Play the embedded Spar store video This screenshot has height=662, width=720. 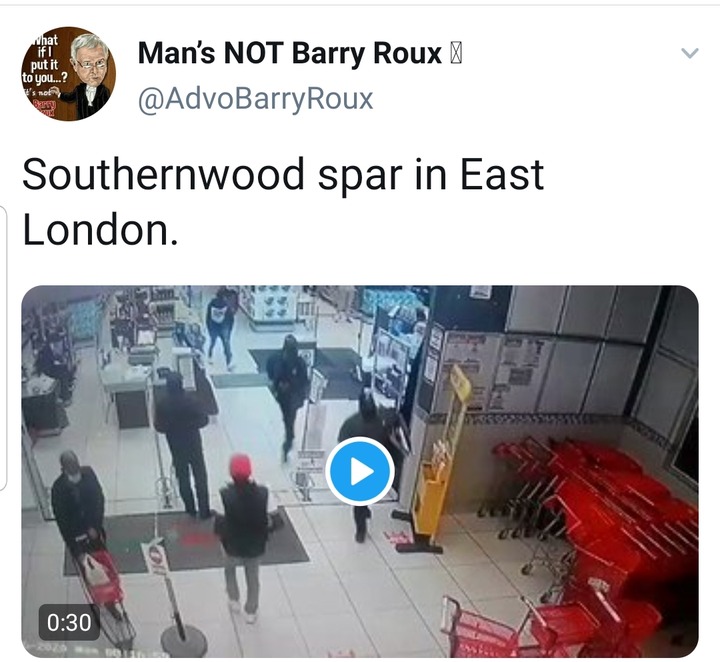(x=360, y=472)
